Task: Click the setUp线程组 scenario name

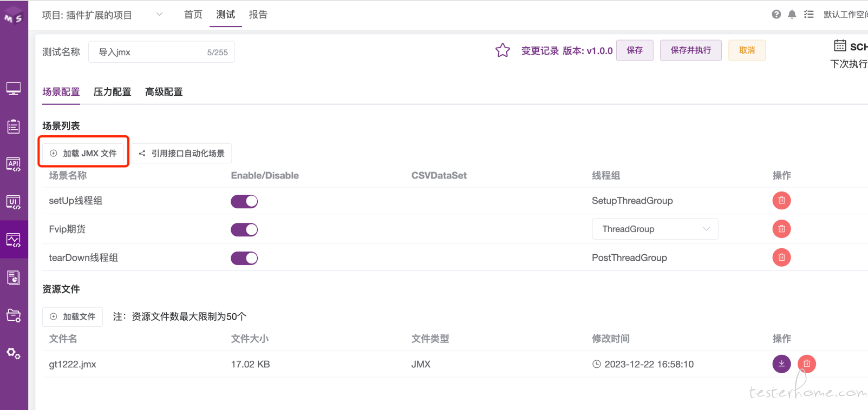Action: point(75,201)
